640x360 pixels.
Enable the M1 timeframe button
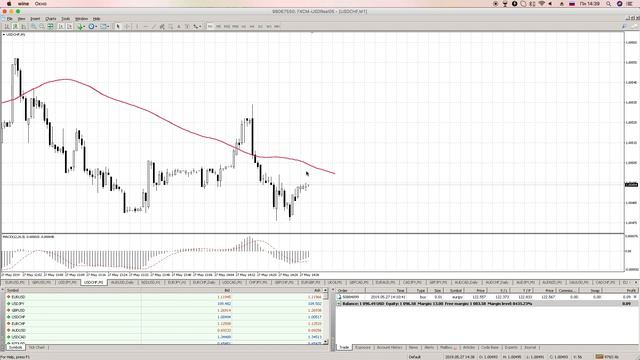click(210, 27)
